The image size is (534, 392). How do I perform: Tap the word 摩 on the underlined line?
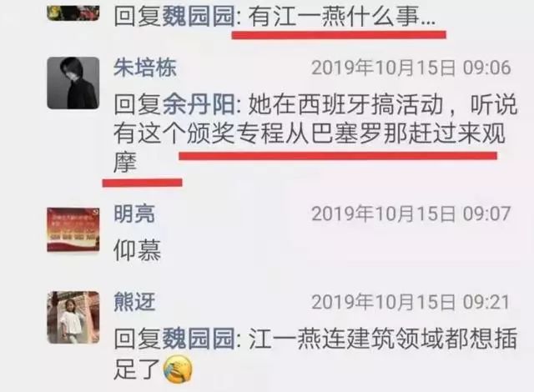tap(125, 163)
